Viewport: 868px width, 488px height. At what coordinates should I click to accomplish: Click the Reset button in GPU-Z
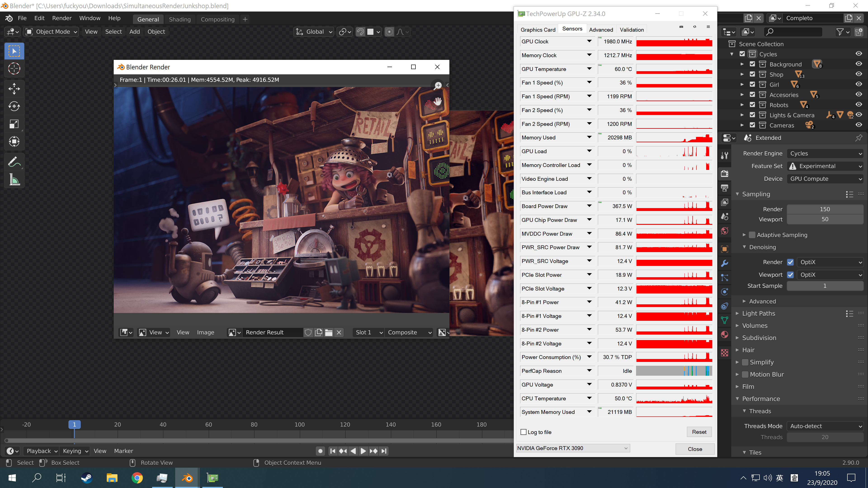tap(699, 432)
